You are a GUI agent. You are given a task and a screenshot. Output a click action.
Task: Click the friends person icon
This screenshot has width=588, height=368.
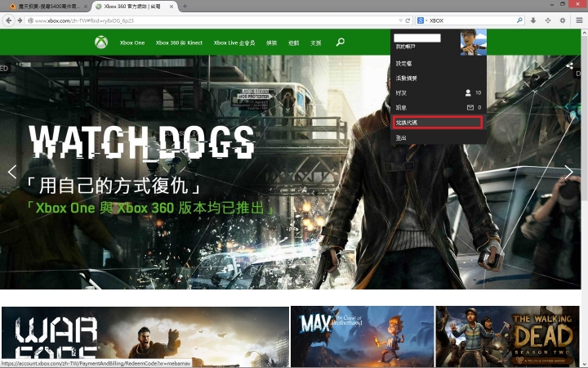pos(468,92)
